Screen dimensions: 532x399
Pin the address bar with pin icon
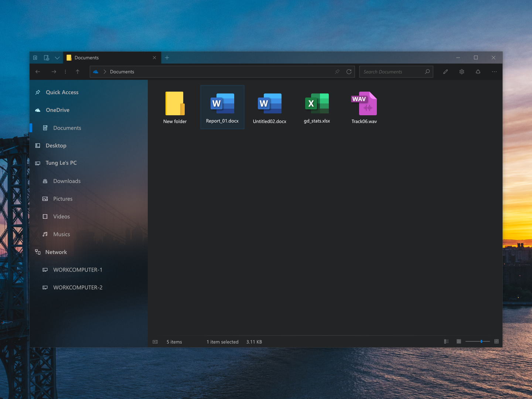[337, 71]
